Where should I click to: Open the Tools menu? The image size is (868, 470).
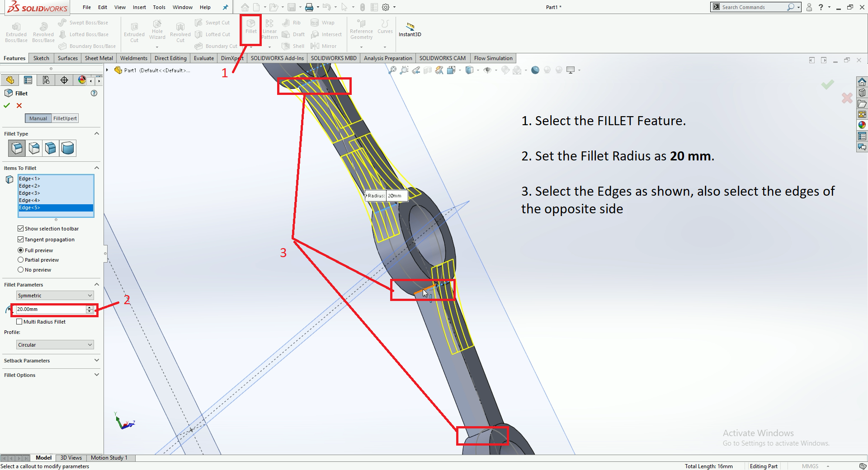[x=159, y=7]
